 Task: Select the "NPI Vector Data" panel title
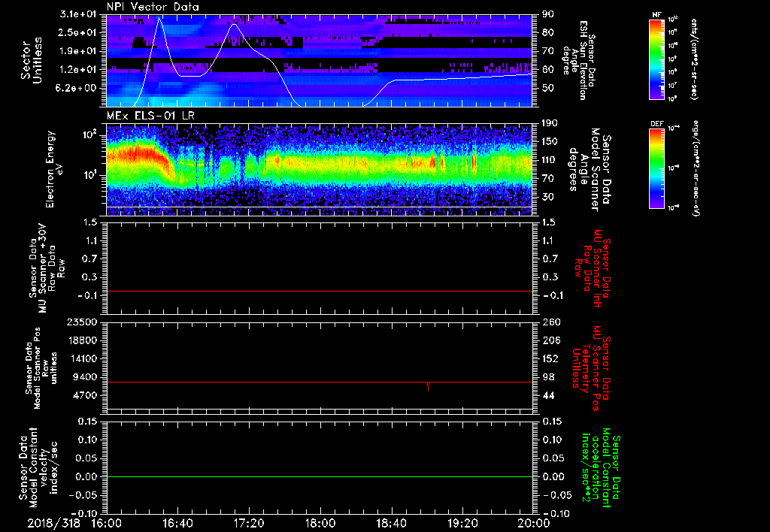coord(153,7)
